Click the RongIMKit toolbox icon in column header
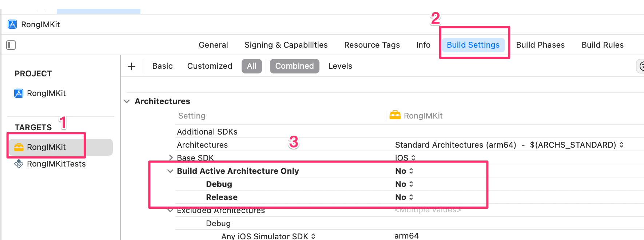The image size is (644, 240). tap(395, 116)
